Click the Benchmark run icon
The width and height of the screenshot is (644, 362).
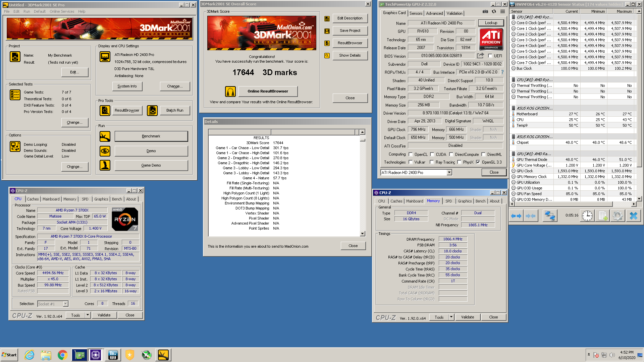(105, 136)
